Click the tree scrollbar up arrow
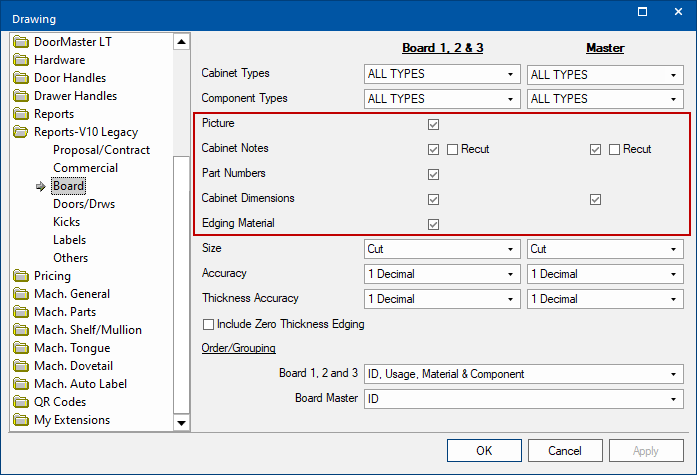Viewport: 697px width, 475px height. (x=181, y=42)
